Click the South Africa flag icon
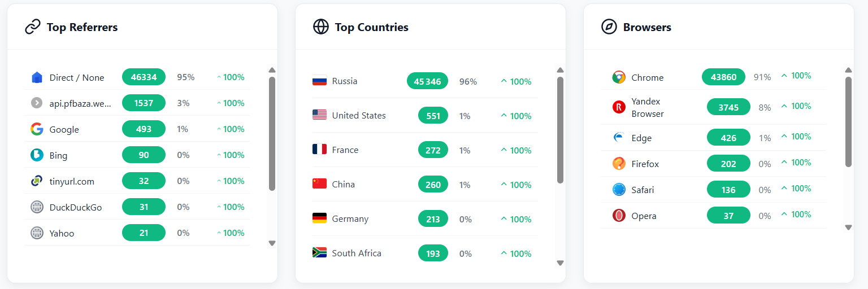The height and width of the screenshot is (289, 868). 319,253
